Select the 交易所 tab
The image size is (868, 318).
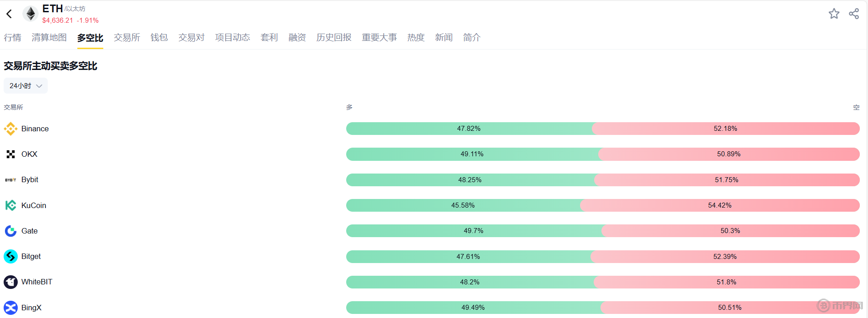tap(127, 38)
